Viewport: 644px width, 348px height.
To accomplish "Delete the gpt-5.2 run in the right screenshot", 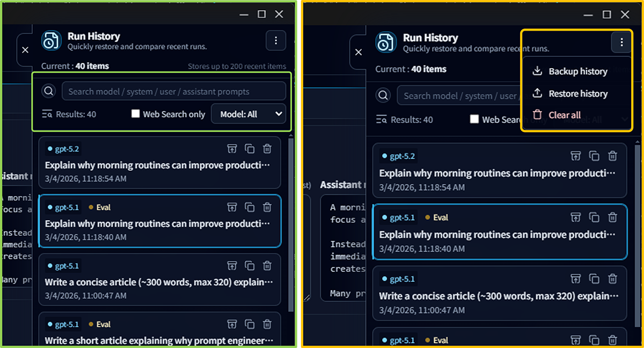I will [x=612, y=156].
